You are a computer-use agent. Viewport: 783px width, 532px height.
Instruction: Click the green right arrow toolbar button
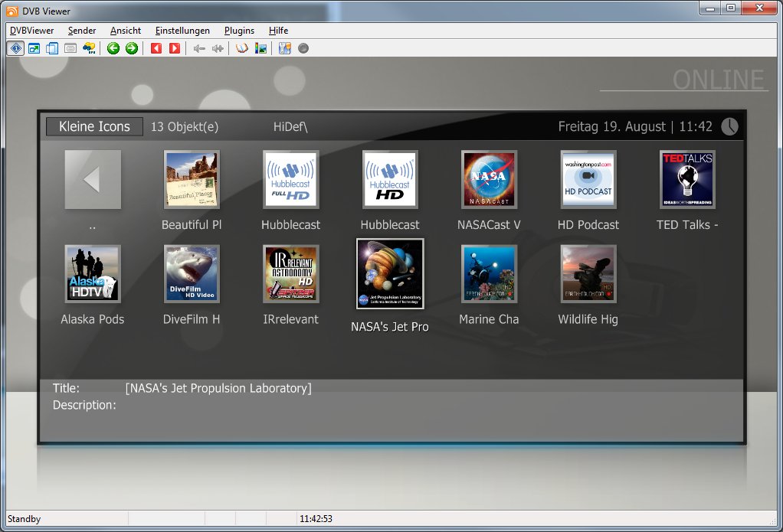point(132,48)
